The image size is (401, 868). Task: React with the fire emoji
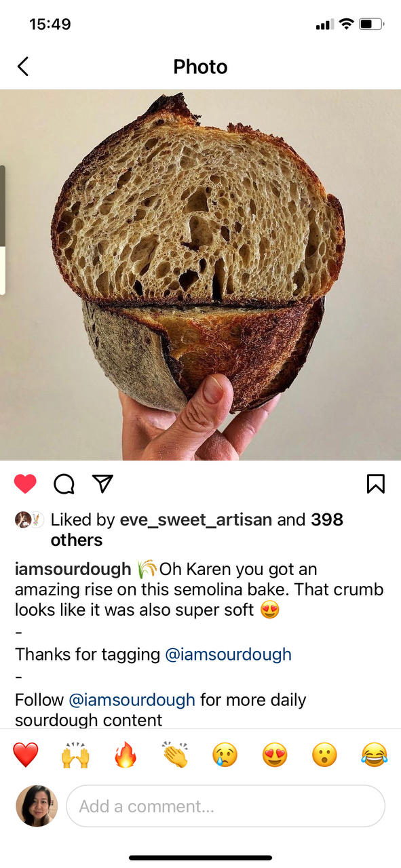point(126,755)
